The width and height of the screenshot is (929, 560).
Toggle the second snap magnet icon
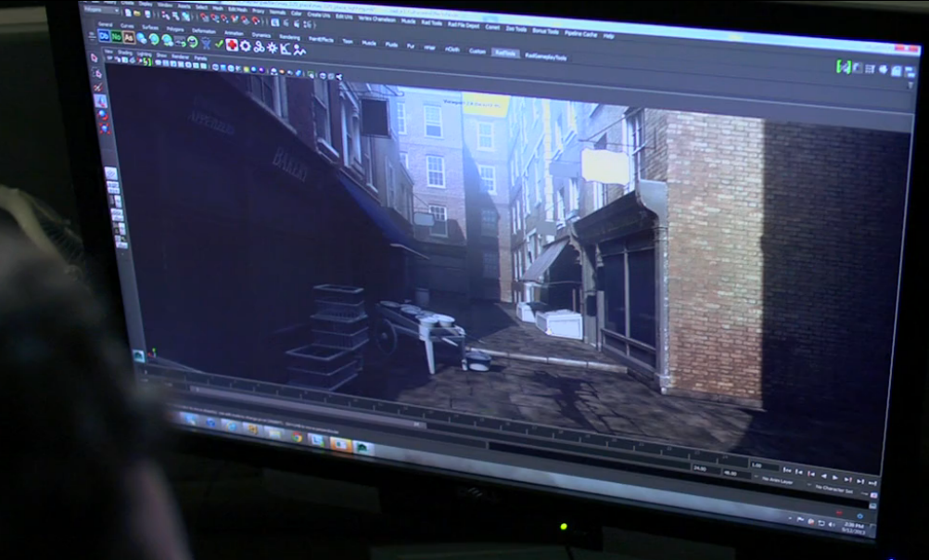coord(214,19)
